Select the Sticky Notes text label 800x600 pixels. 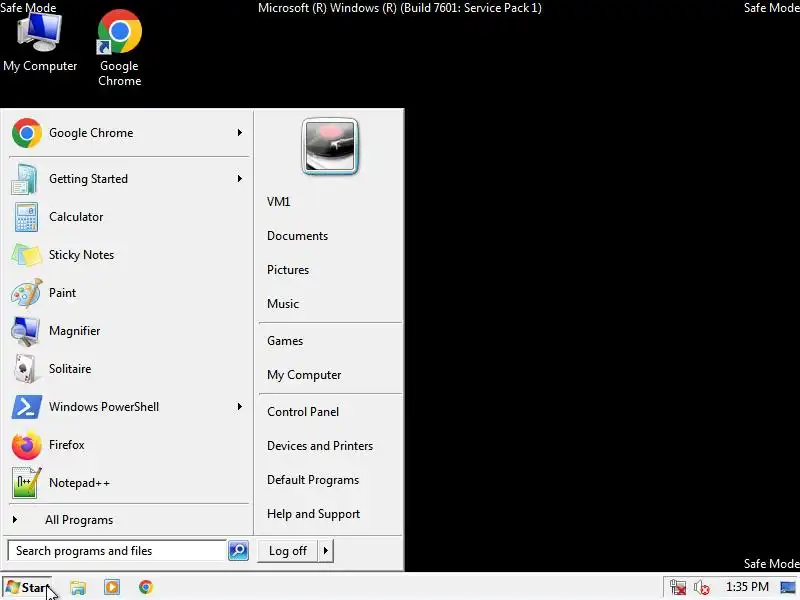(x=81, y=255)
